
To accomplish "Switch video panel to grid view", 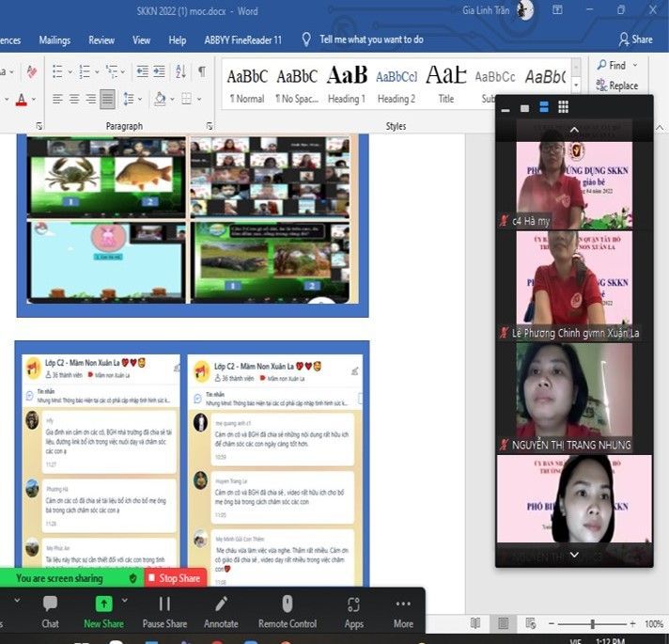I will [563, 107].
